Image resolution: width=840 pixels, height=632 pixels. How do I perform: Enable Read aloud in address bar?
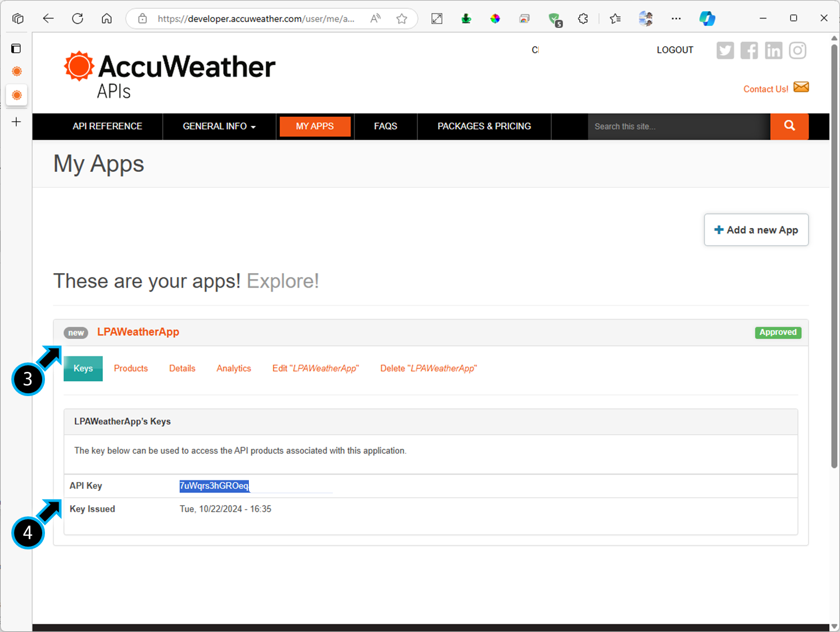pos(375,19)
